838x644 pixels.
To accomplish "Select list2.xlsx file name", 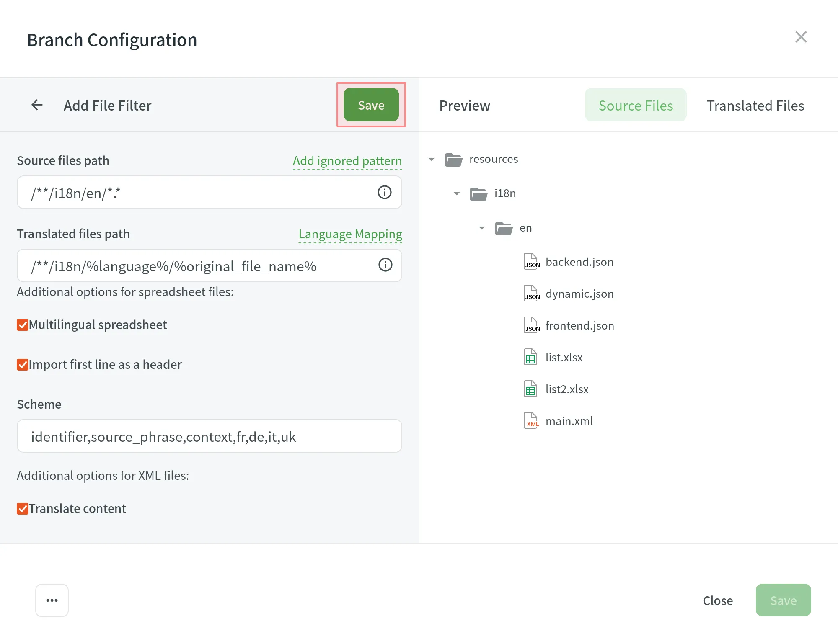I will click(x=567, y=389).
